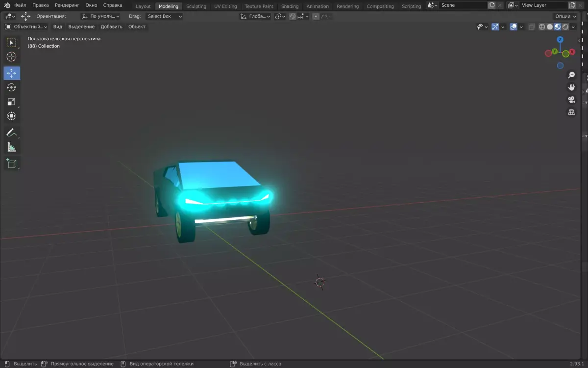Open the object mode dropdown

tap(26, 26)
